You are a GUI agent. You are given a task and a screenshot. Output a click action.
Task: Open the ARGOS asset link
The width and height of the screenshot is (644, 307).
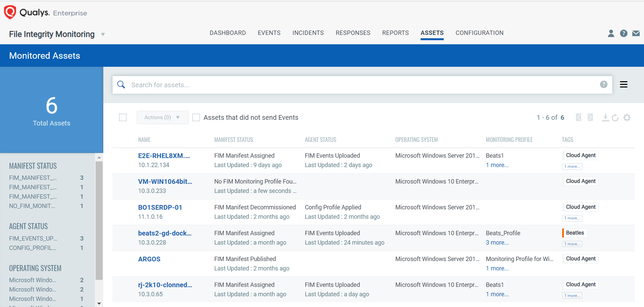click(149, 259)
